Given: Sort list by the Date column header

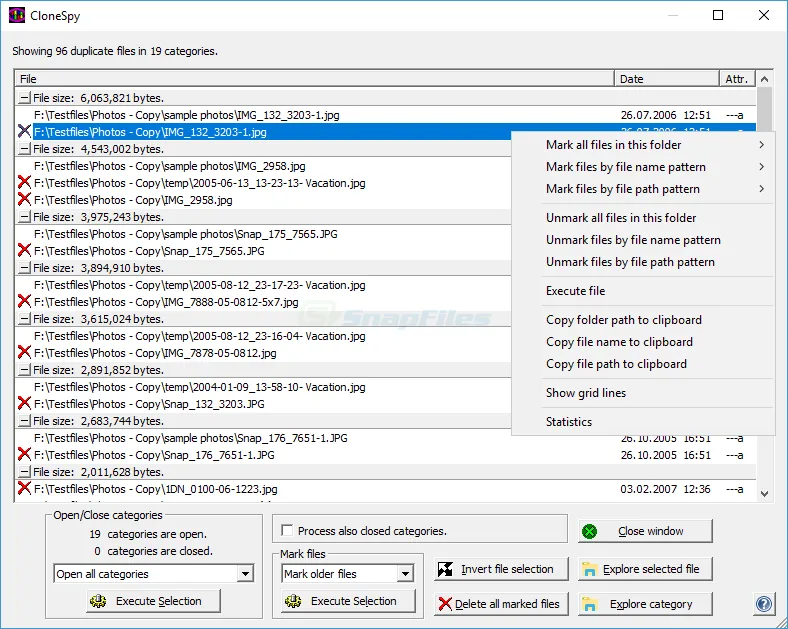Looking at the screenshot, I should pyautogui.click(x=667, y=79).
